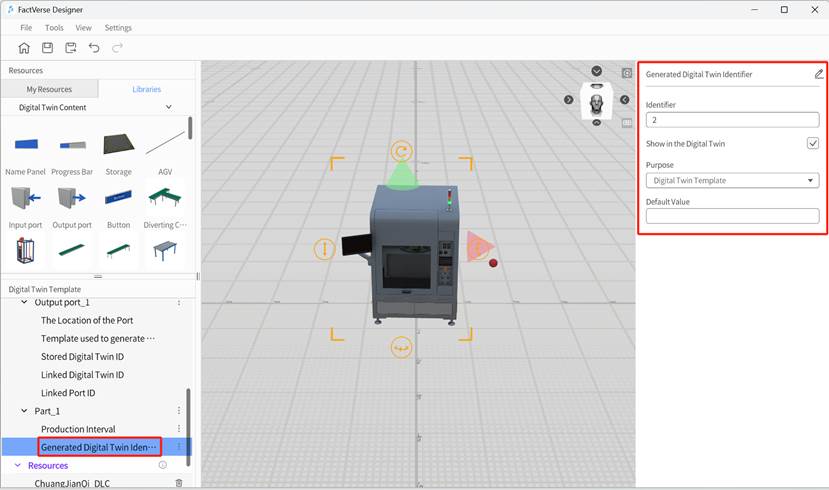Click the Home toolbar icon
The height and width of the screenshot is (490, 829).
point(24,48)
